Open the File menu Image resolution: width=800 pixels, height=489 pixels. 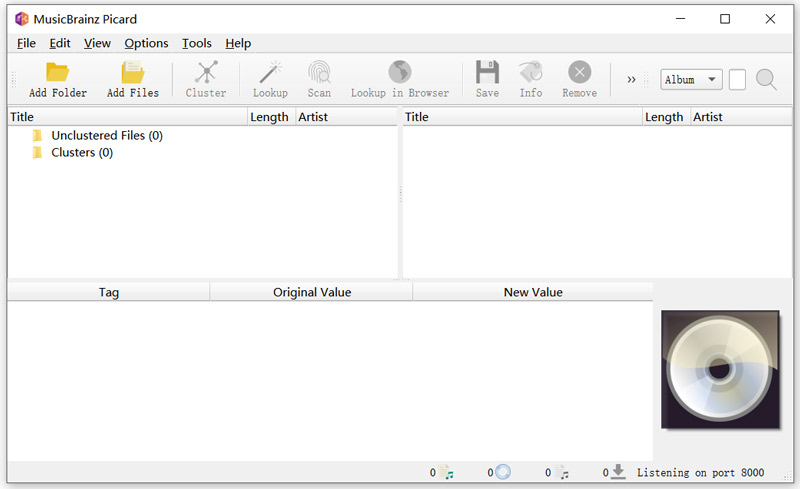(26, 43)
